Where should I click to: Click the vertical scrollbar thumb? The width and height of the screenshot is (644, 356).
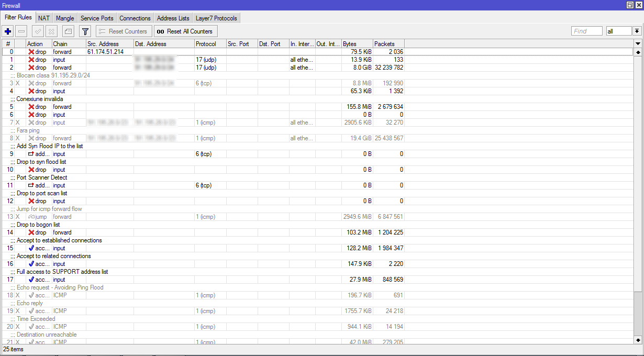(x=638, y=174)
